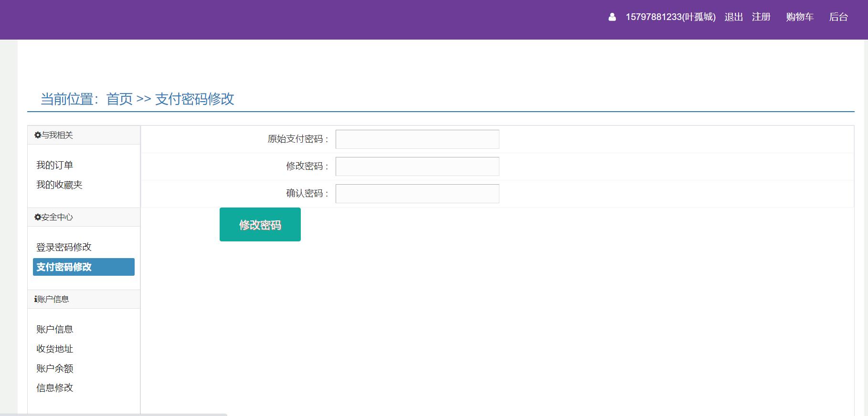Open 我的收藏夹 in sidebar

click(x=59, y=185)
